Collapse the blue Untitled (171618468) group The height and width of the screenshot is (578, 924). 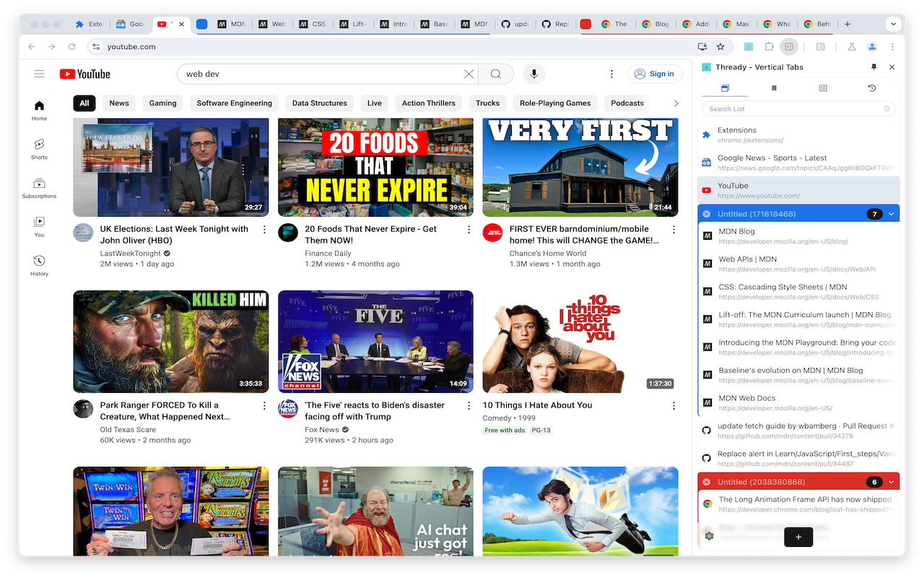pyautogui.click(x=892, y=214)
